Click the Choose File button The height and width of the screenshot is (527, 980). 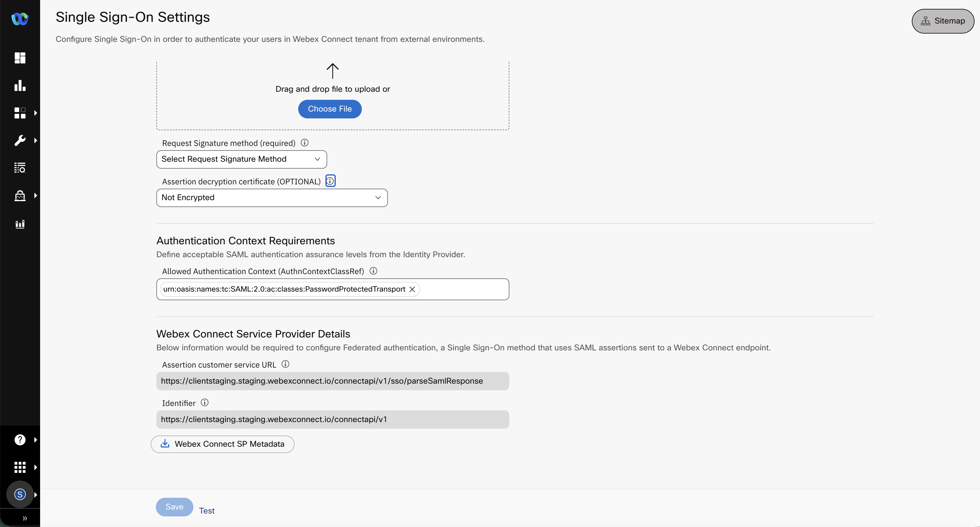tap(330, 109)
